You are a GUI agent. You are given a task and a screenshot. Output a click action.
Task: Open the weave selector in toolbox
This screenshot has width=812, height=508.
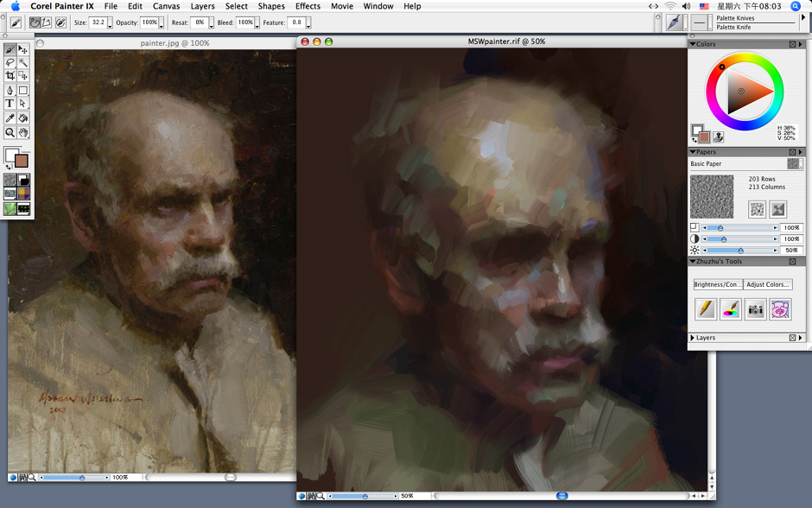(x=24, y=194)
